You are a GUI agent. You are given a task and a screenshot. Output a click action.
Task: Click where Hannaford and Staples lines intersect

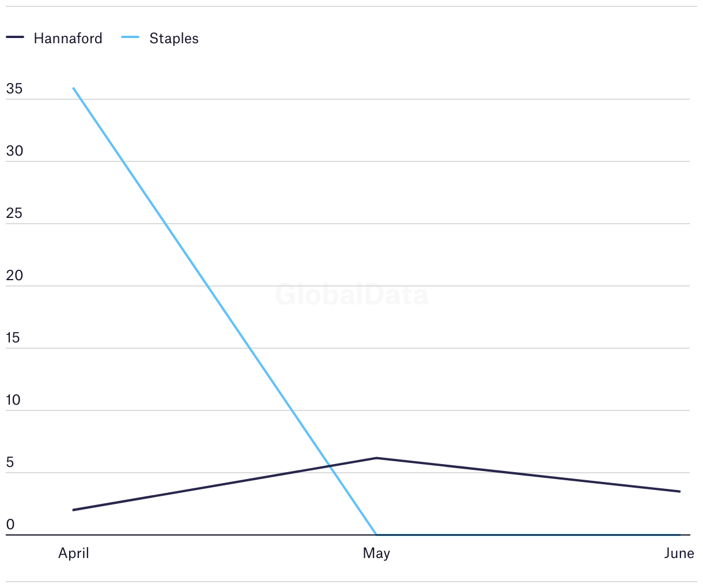click(330, 467)
